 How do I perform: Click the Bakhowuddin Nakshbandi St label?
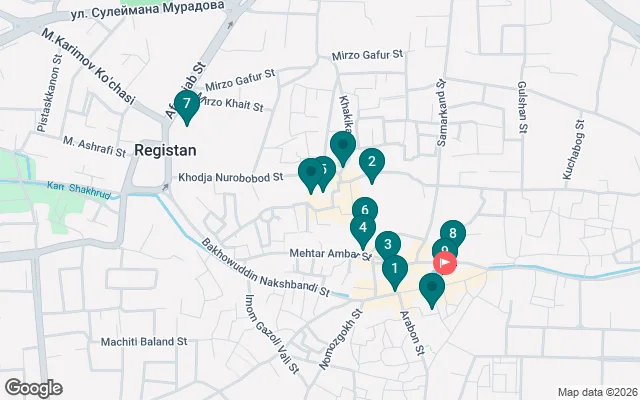(x=263, y=267)
